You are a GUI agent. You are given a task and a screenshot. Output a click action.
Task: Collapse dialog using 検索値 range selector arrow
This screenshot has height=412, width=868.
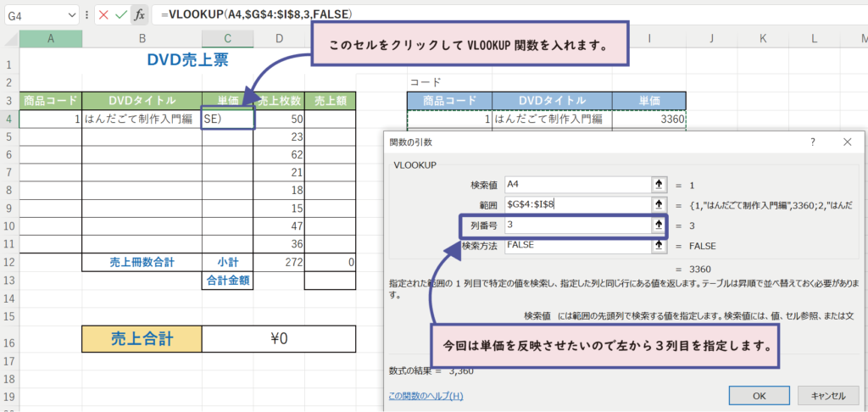coord(657,184)
